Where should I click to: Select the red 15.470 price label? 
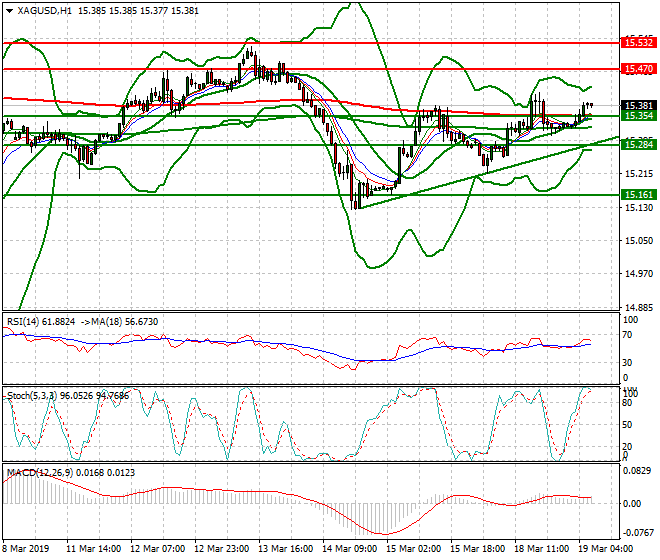638,68
